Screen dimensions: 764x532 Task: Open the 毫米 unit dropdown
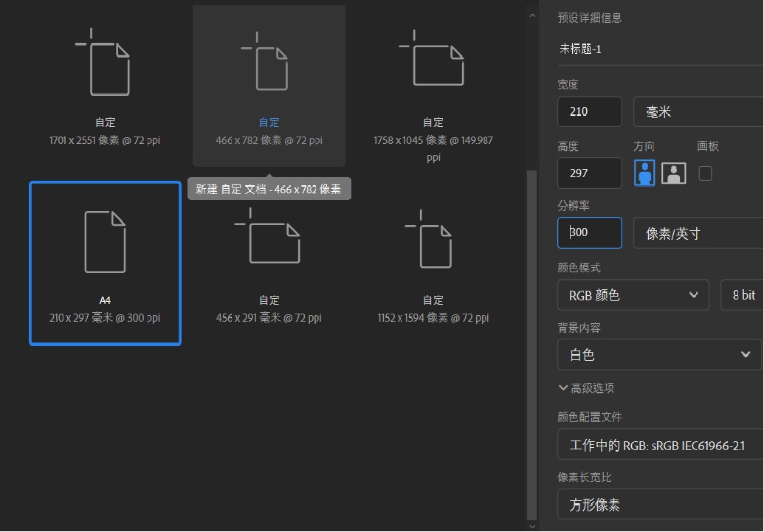pos(698,111)
